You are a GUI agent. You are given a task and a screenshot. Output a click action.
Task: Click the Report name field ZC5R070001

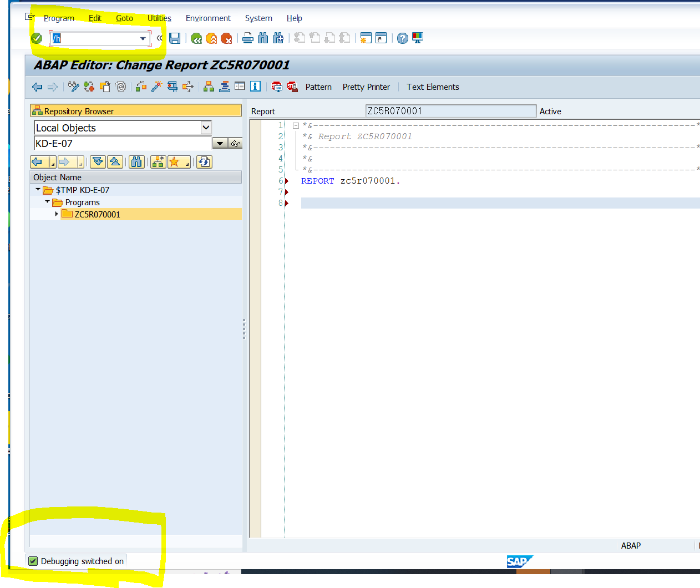[450, 111]
